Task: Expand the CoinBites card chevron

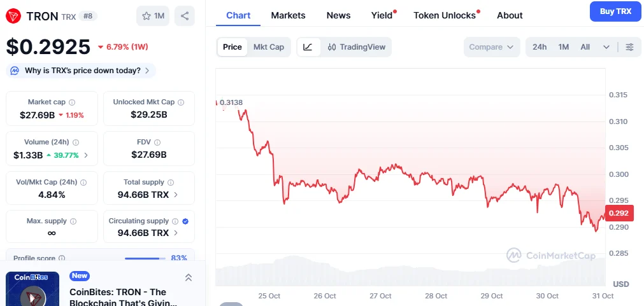Action: [x=189, y=277]
